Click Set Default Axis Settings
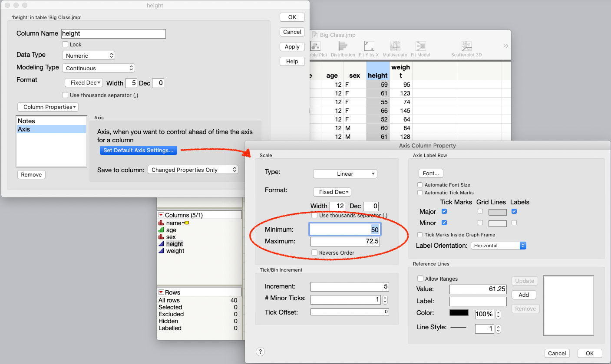The height and width of the screenshot is (364, 611). [138, 150]
